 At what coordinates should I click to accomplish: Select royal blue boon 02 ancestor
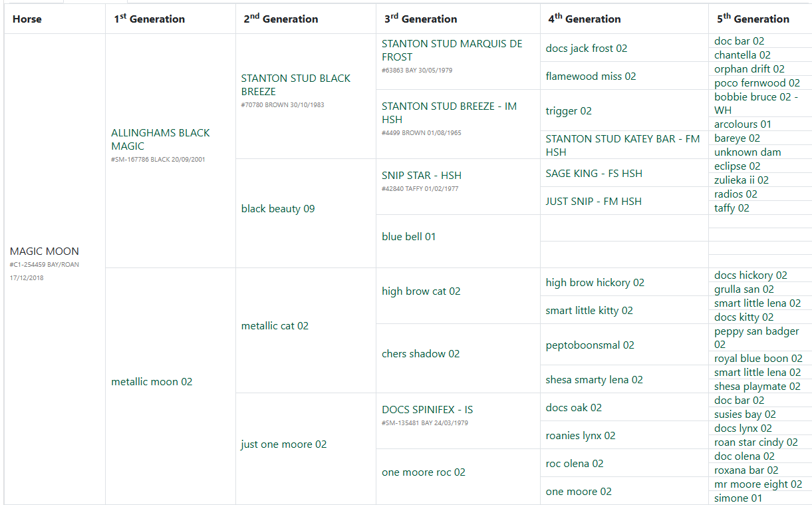[x=758, y=358]
